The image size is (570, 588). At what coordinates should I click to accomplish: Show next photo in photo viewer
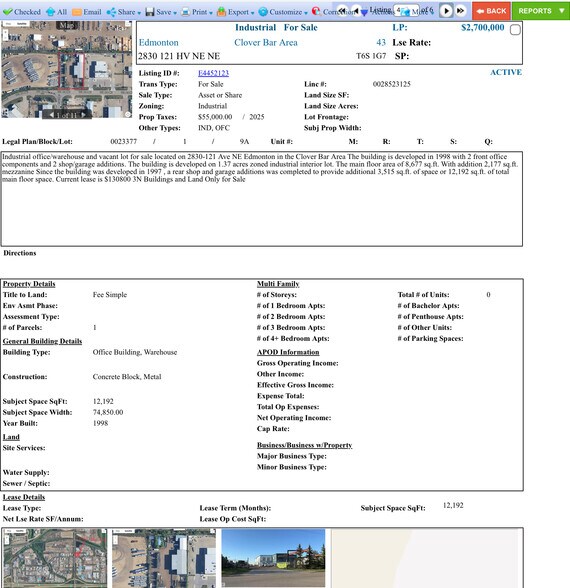[x=84, y=115]
